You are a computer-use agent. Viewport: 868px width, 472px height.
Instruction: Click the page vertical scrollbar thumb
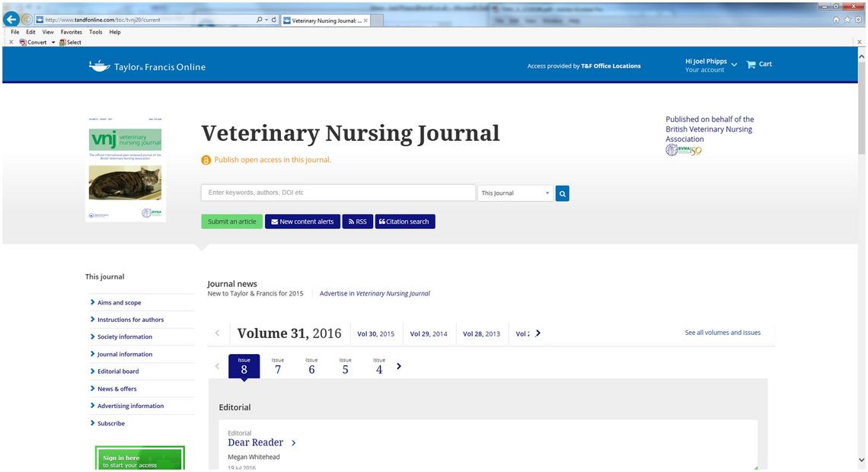tap(861, 108)
